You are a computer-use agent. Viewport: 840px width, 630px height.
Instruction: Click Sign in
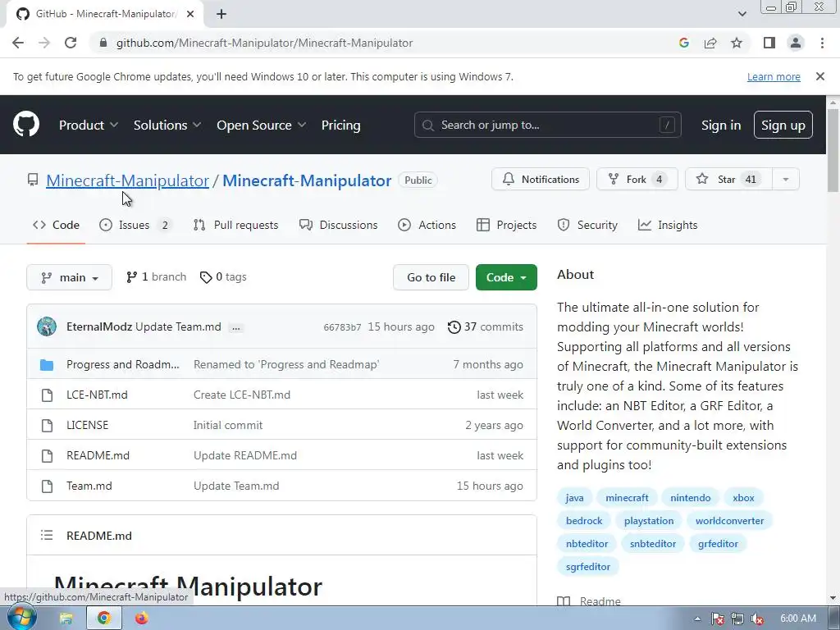pos(721,125)
